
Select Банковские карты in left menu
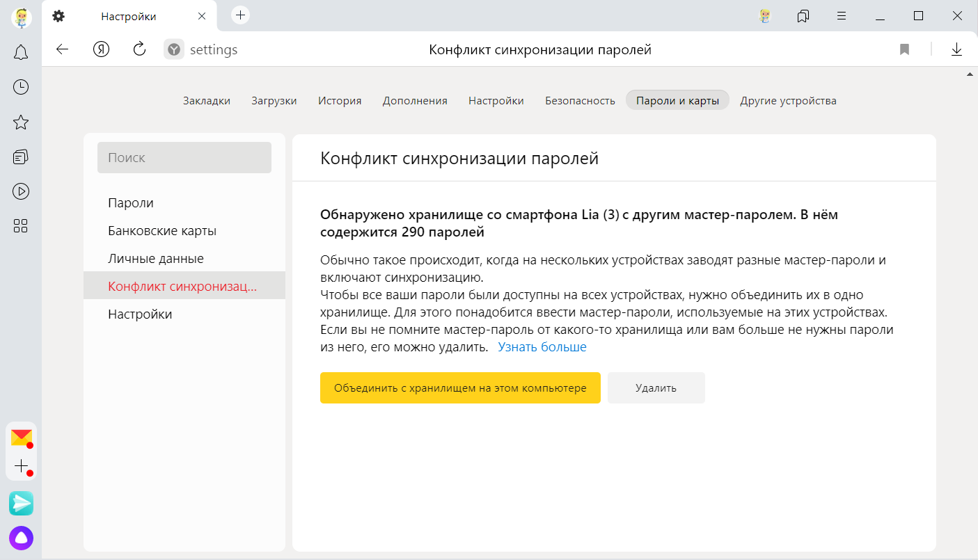[x=162, y=231]
